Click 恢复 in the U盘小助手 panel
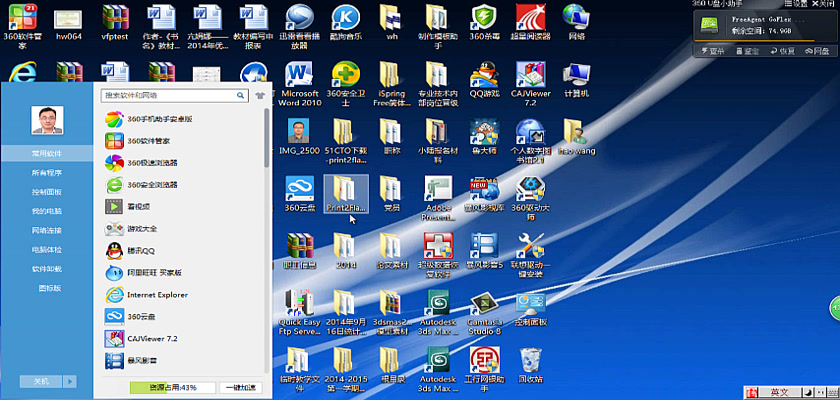The width and height of the screenshot is (840, 400). pos(783,51)
